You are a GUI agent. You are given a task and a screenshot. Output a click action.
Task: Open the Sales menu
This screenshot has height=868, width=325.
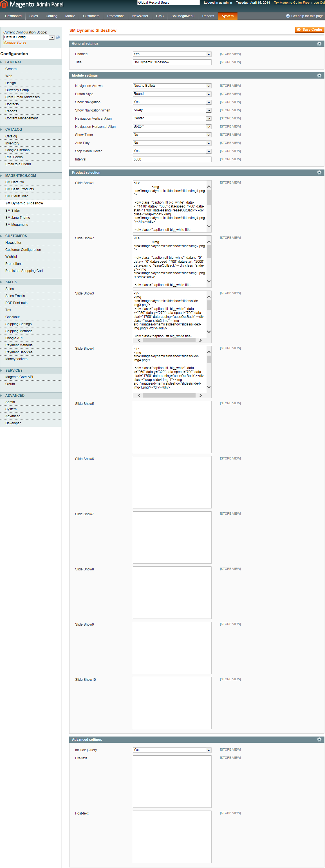[34, 16]
